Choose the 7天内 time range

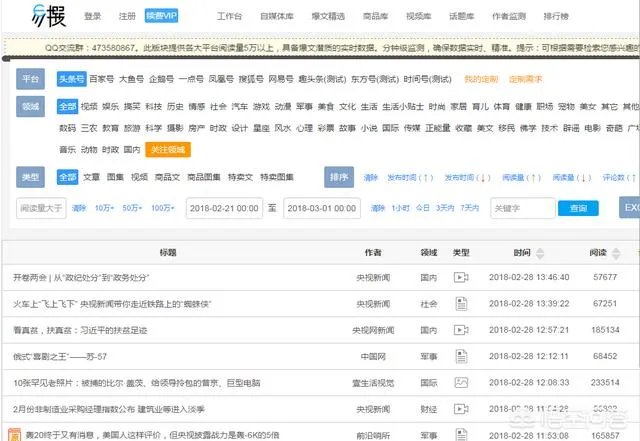(469, 208)
